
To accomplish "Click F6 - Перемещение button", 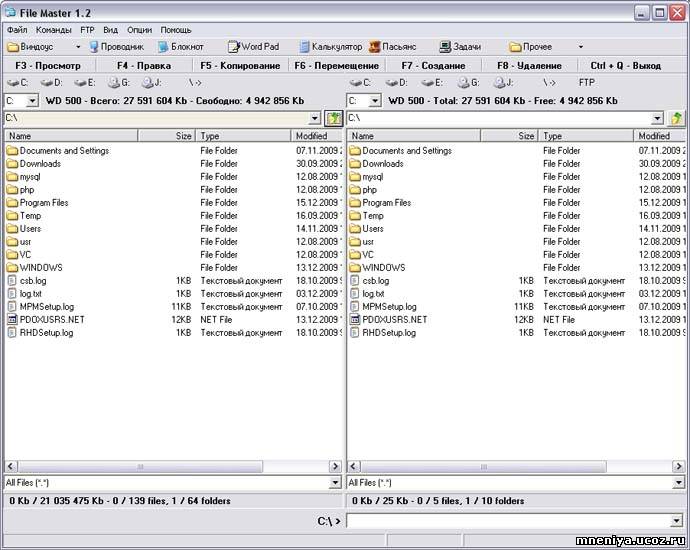I will coord(337,66).
